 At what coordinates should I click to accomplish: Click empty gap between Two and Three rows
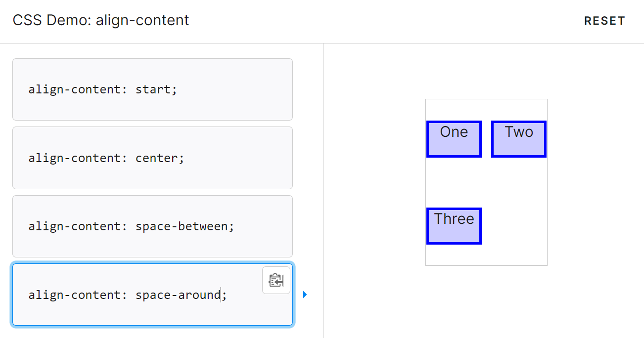coord(486,182)
